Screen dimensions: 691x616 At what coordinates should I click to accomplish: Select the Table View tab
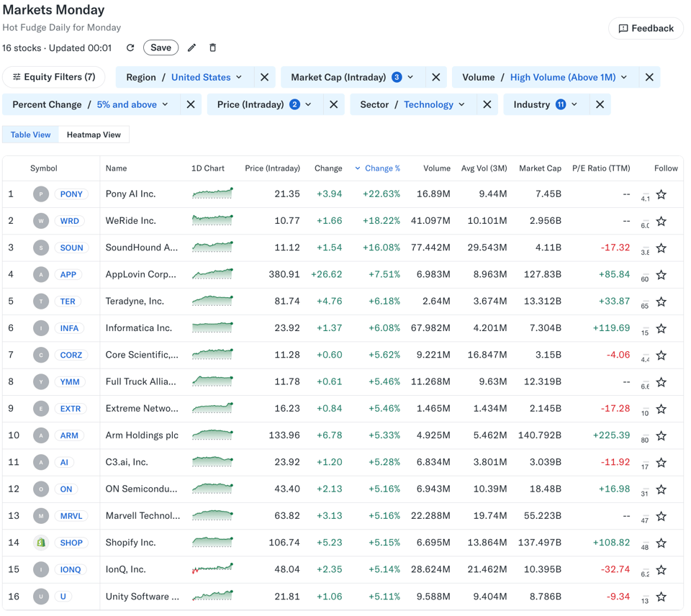point(30,134)
